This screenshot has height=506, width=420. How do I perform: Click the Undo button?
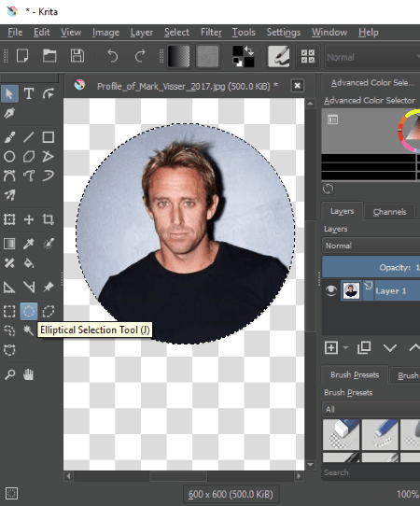112,56
